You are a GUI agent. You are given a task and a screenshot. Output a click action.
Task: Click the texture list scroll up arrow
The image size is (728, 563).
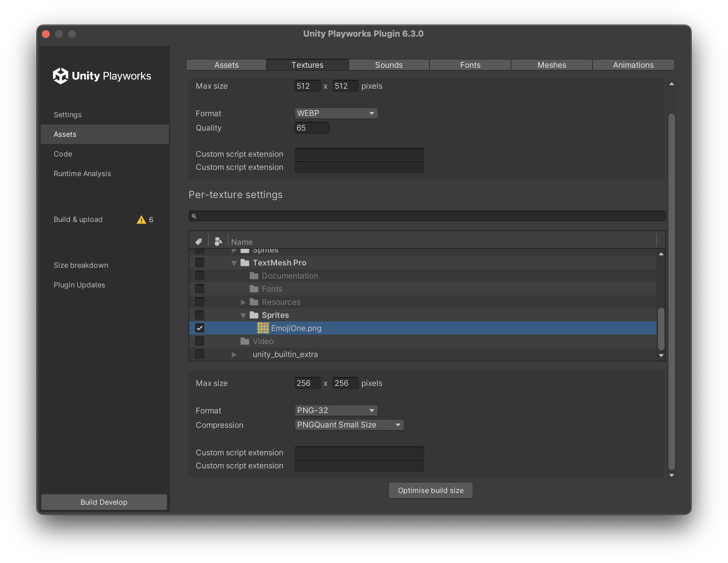(661, 254)
